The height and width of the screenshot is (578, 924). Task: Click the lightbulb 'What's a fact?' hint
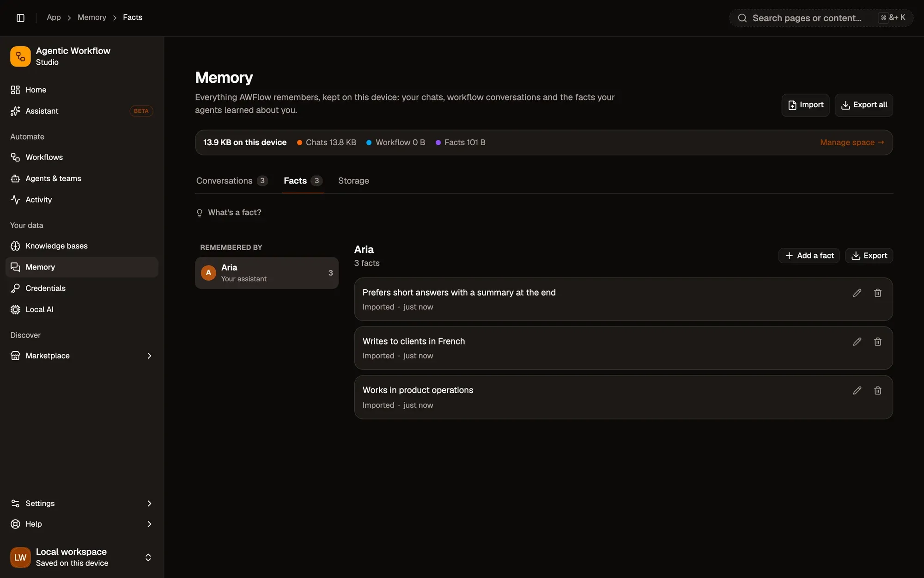(229, 213)
